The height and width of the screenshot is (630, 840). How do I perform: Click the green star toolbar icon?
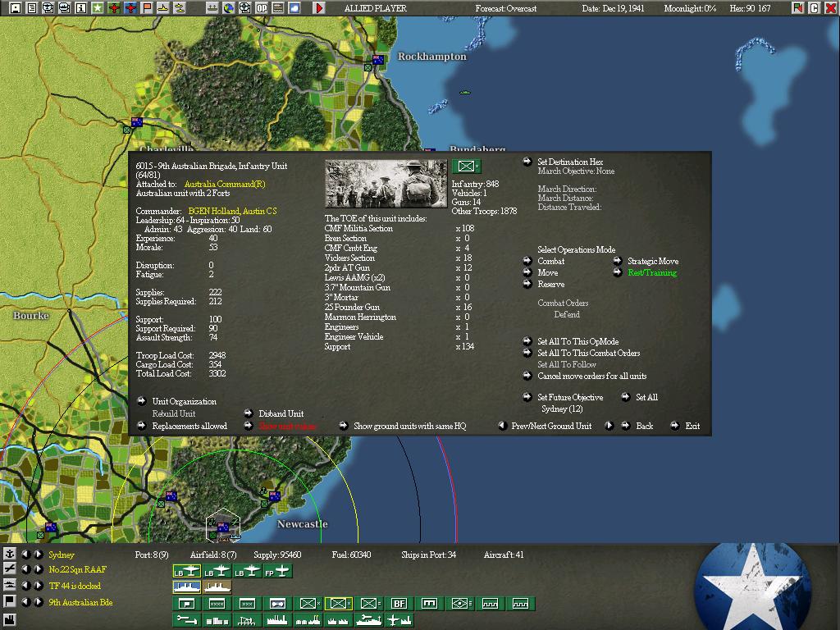(x=97, y=8)
